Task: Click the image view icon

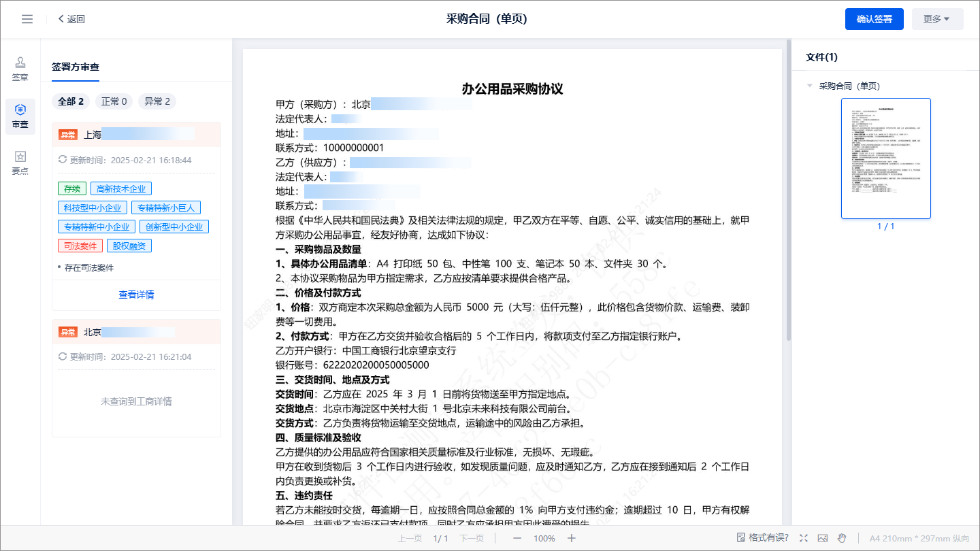Action: 823,538
